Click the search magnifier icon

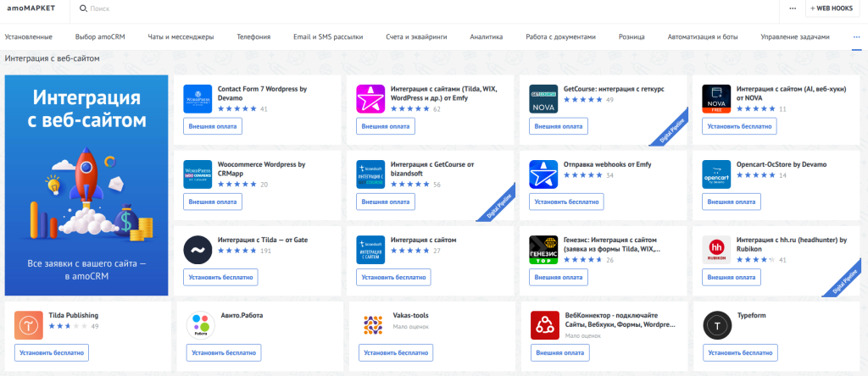click(84, 8)
